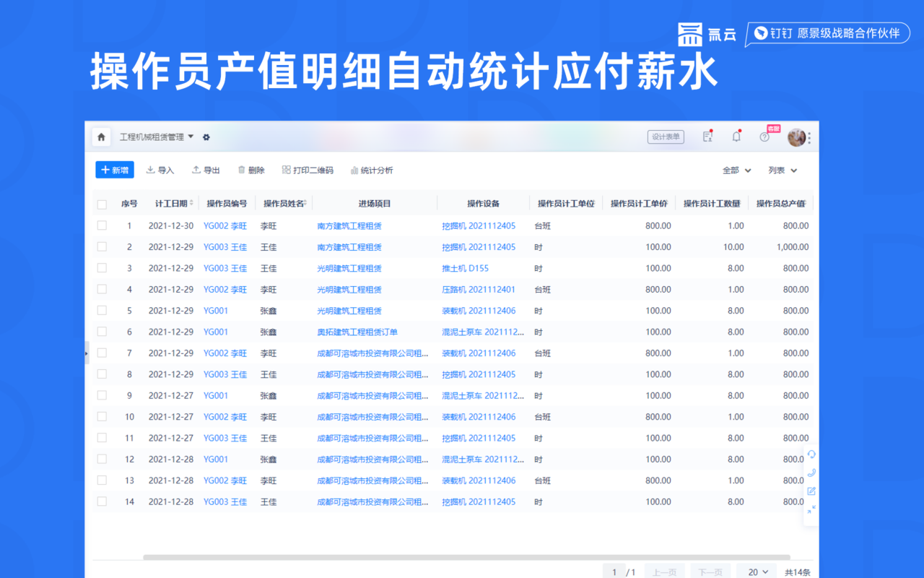924x578 pixels.
Task: Click the edit note icon in side tools
Action: [811, 491]
